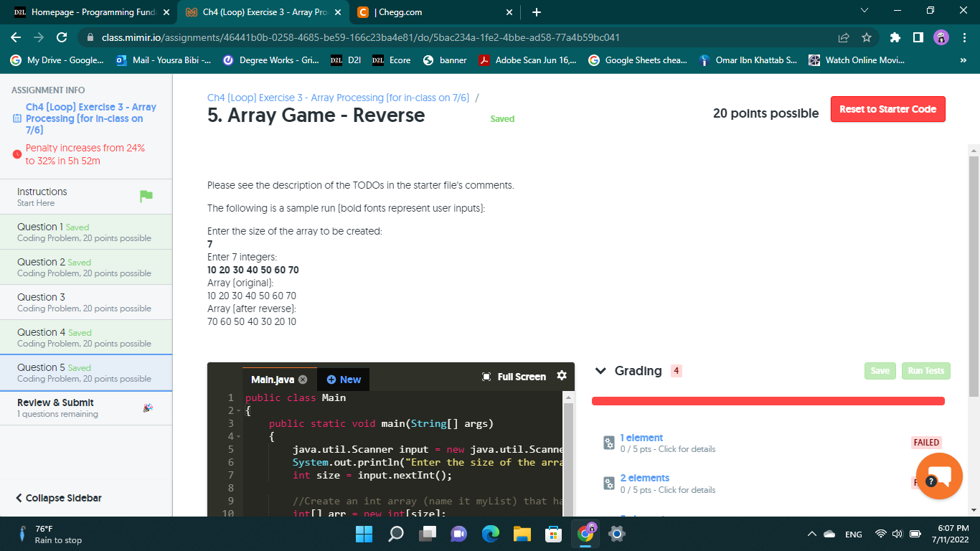Go to Question 4 in sidebar

[86, 337]
